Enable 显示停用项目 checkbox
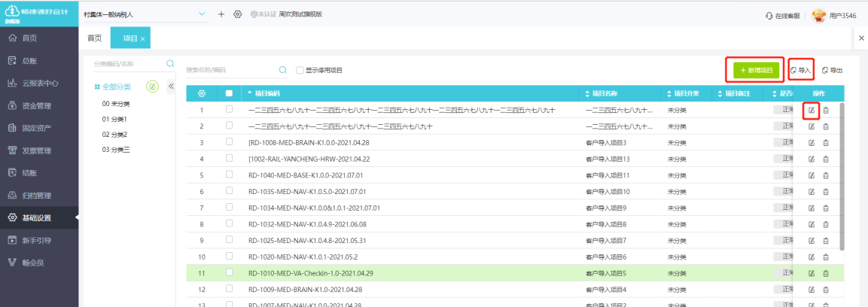The width and height of the screenshot is (868, 307). (300, 70)
